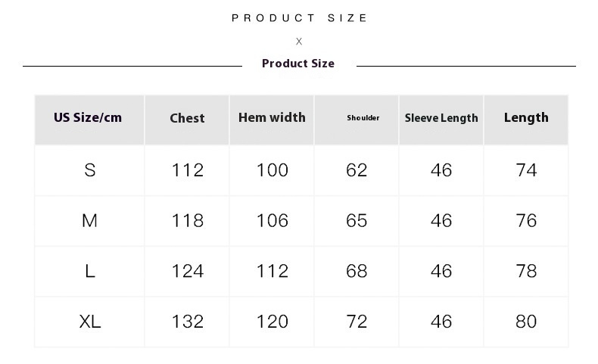
Task: Click the hem width value 100
Action: (x=272, y=170)
